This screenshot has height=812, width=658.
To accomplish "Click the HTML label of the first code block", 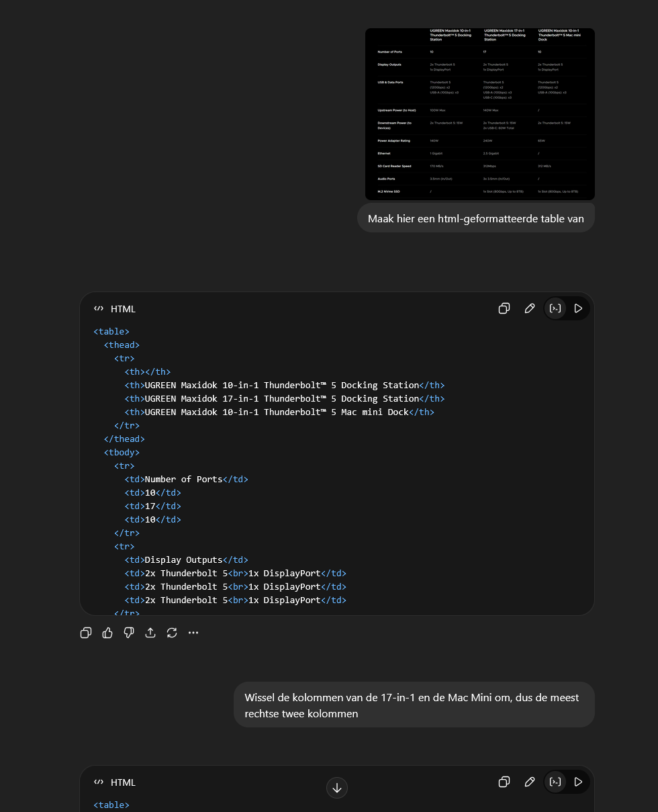I will click(123, 309).
